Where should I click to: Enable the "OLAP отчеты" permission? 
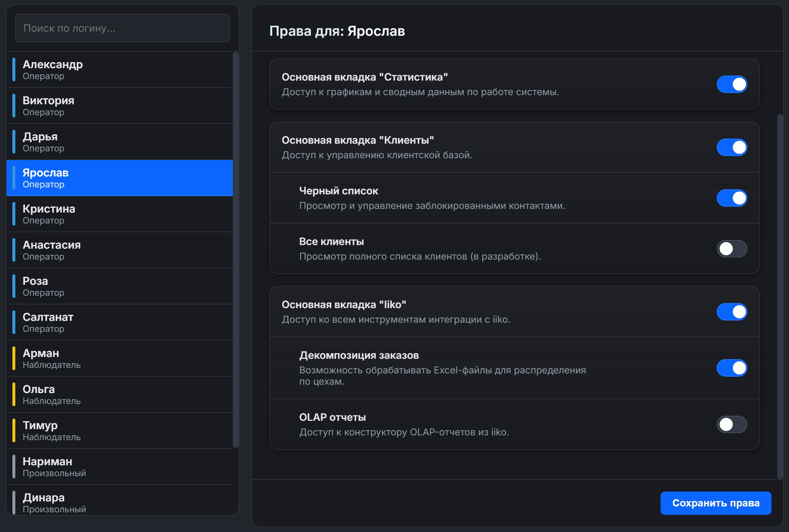tap(732, 424)
